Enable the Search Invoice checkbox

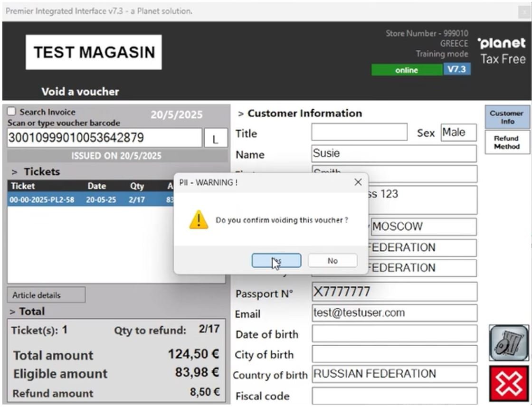tap(12, 112)
